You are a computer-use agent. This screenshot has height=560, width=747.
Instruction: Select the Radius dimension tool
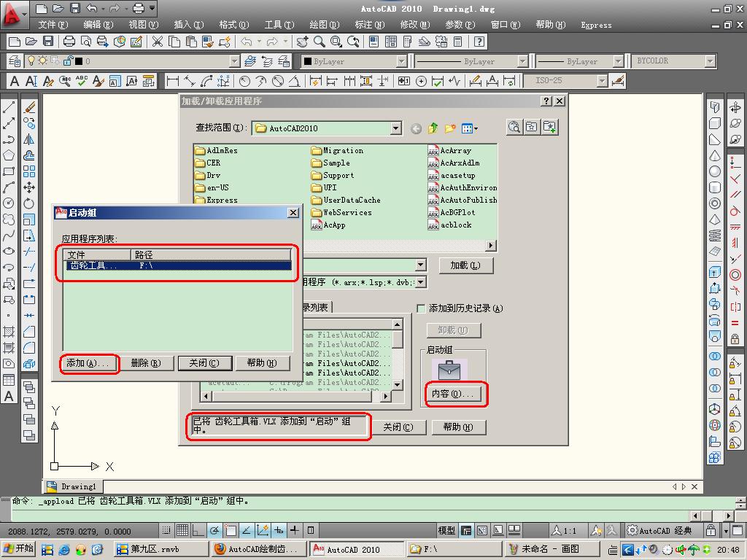click(244, 82)
